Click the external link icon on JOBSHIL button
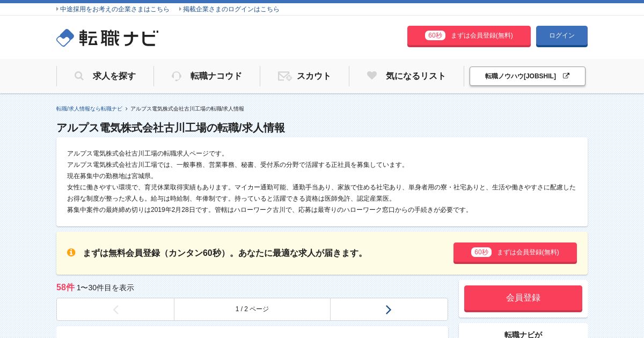Screen dimensions: 644x338 (x=566, y=76)
